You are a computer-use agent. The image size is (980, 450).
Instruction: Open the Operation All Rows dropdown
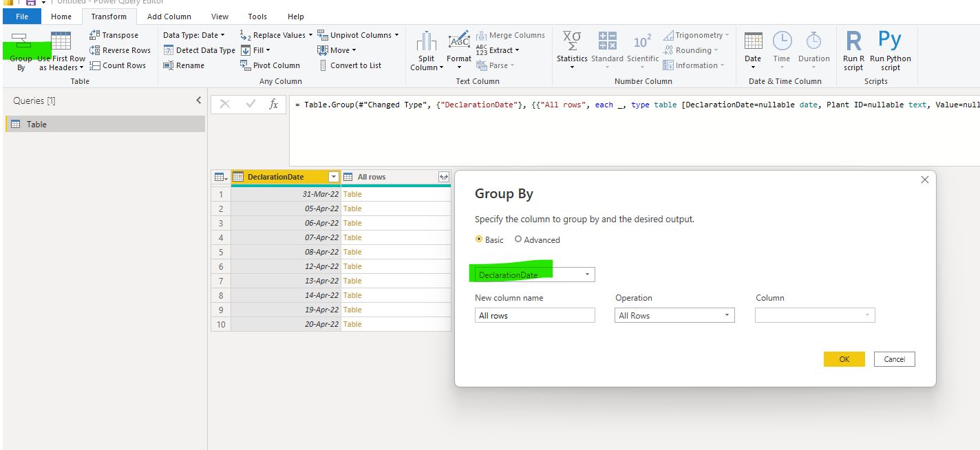(675, 315)
